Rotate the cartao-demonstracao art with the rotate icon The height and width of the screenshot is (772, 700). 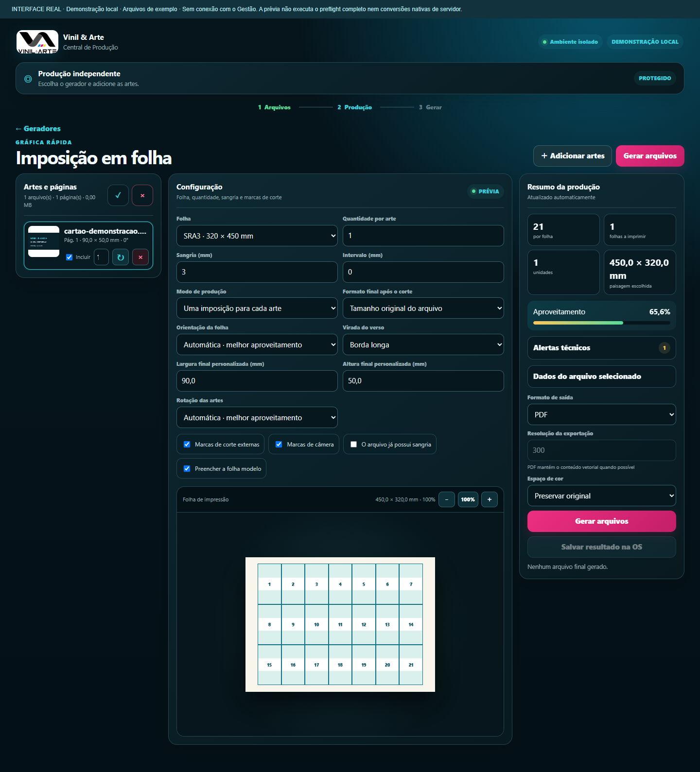coord(121,257)
